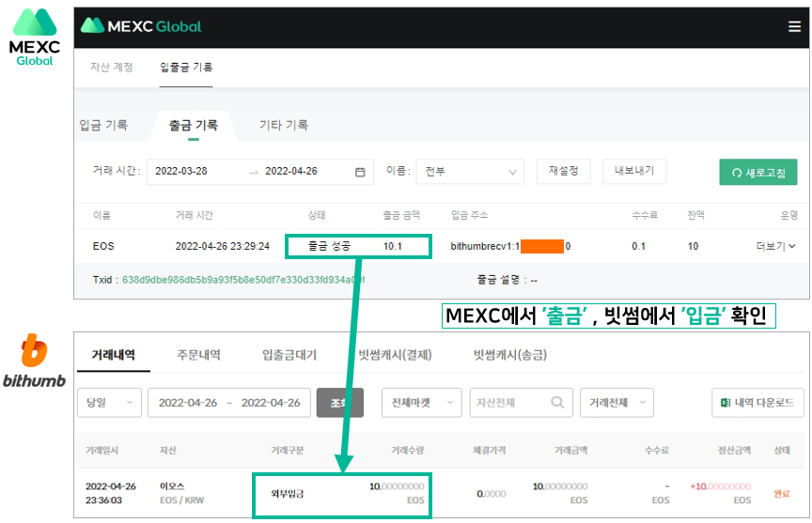Viewport: 812px width, 523px height.
Task: Click the 거래수량 column header
Action: (408, 451)
